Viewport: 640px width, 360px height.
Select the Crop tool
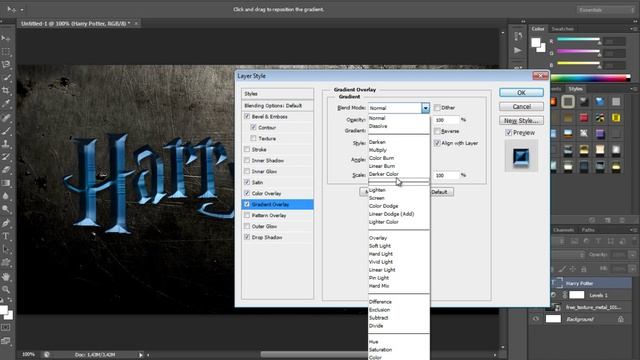point(6,90)
